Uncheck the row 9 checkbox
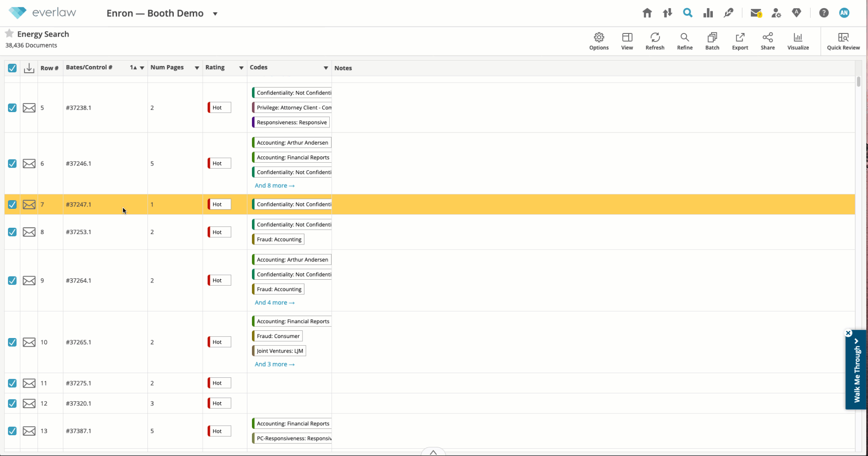The height and width of the screenshot is (456, 868). [12, 280]
